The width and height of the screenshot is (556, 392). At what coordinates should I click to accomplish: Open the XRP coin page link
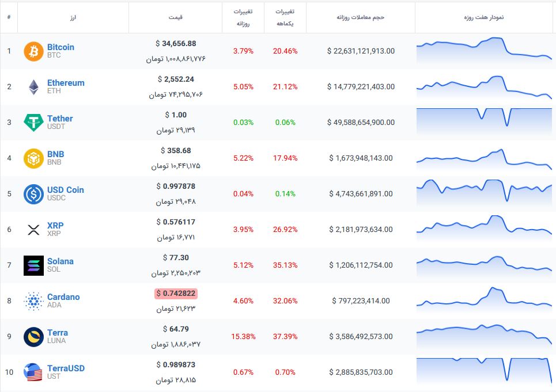point(55,226)
